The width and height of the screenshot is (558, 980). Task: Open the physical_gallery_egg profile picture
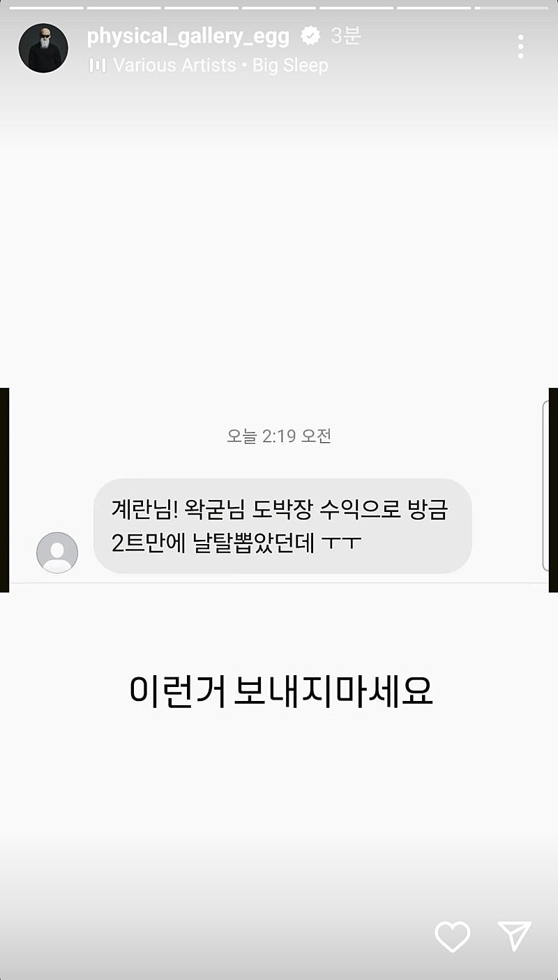coord(43,48)
